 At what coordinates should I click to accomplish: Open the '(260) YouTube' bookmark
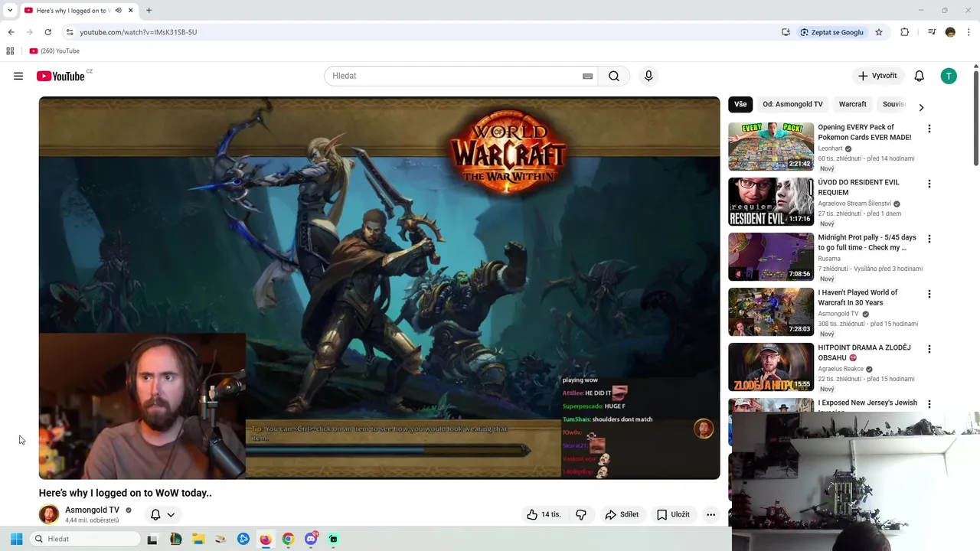(54, 51)
